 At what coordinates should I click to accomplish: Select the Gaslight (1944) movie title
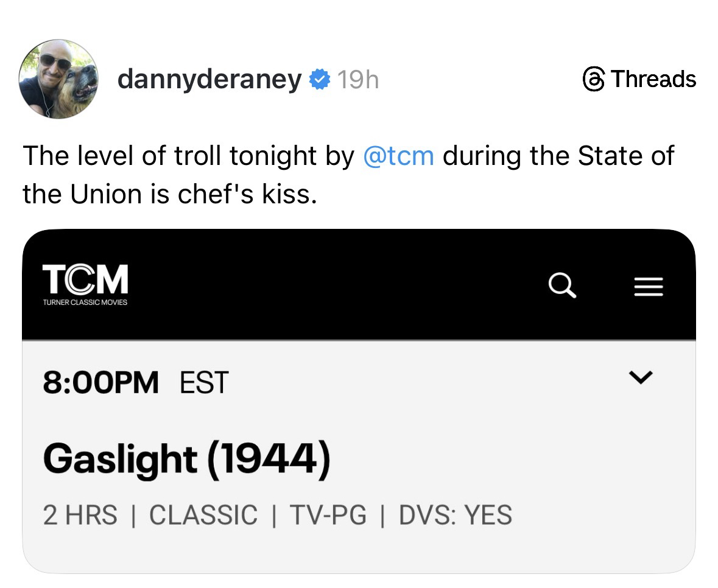(x=186, y=458)
